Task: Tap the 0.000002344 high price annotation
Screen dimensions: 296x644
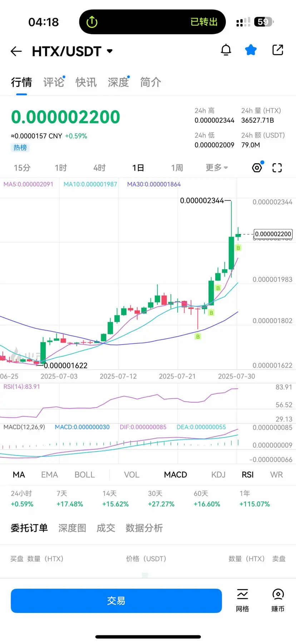Action: coord(202,201)
